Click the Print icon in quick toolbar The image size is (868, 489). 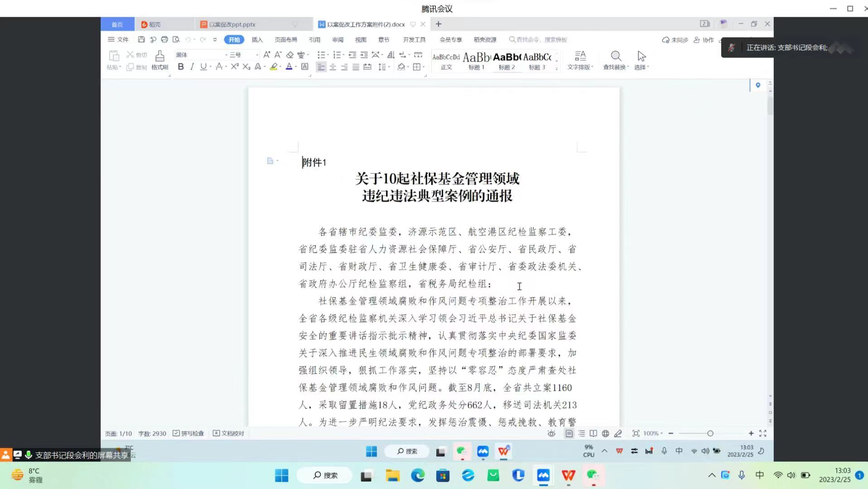tap(164, 39)
